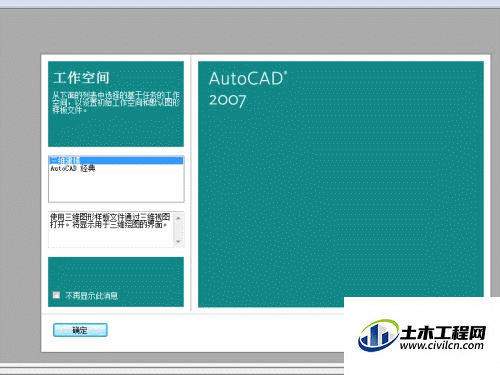Select the 三维建模 workspace list item
The width and height of the screenshot is (500, 375).
(116, 160)
